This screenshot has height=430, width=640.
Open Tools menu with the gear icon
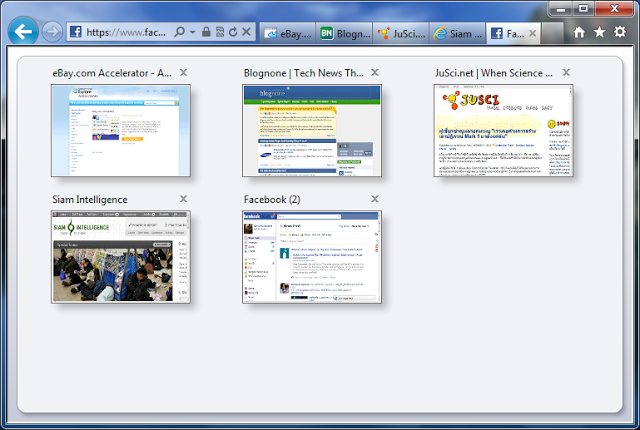[620, 32]
